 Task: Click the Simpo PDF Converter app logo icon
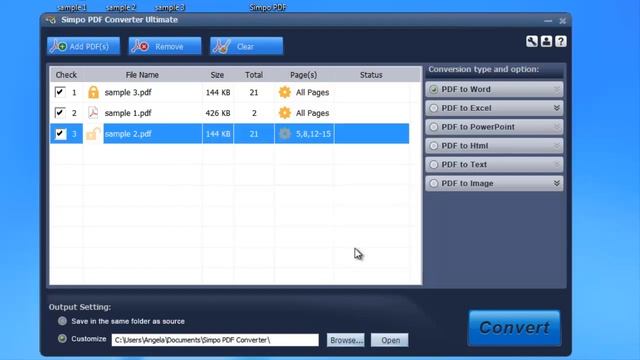point(51,20)
